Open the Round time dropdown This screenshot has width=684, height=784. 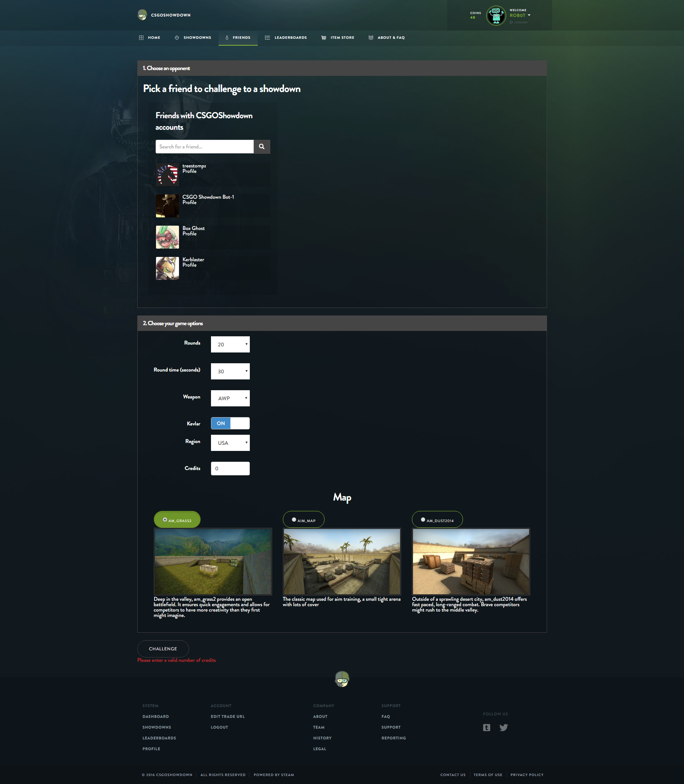pyautogui.click(x=230, y=371)
